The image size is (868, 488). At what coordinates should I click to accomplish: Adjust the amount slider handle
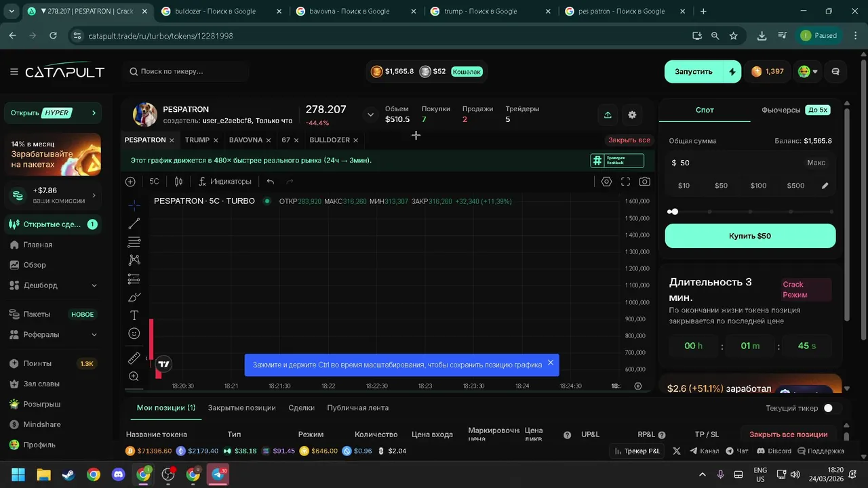(674, 211)
